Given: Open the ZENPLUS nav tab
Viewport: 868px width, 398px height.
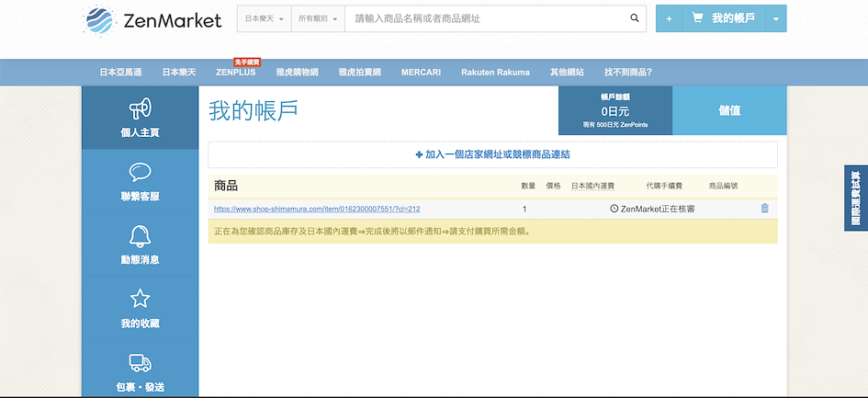Looking at the screenshot, I should tap(236, 72).
